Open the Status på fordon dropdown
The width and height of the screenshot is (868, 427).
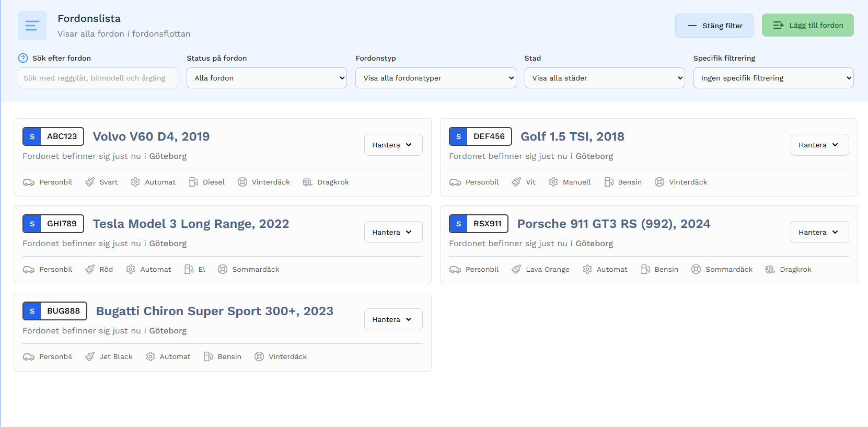[267, 78]
